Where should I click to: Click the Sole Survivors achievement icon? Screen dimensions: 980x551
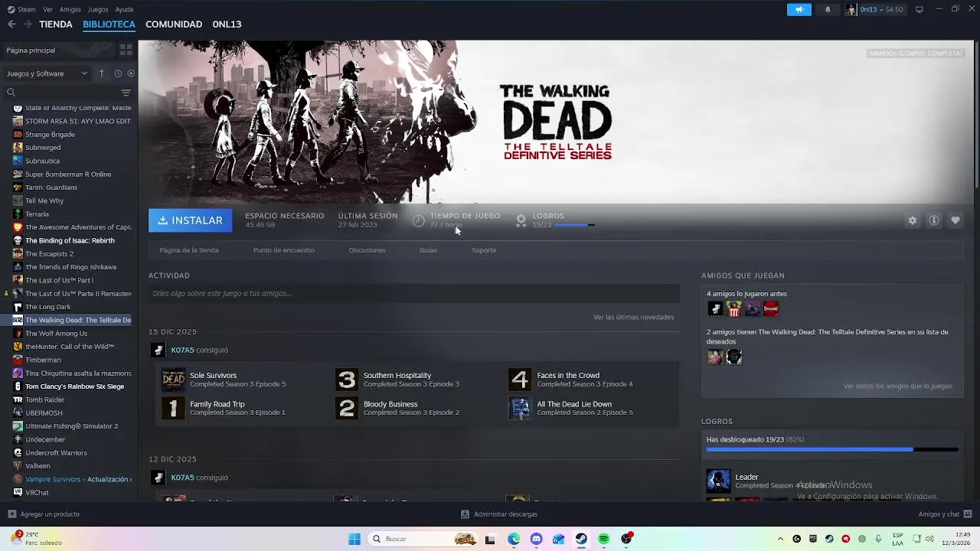(173, 380)
